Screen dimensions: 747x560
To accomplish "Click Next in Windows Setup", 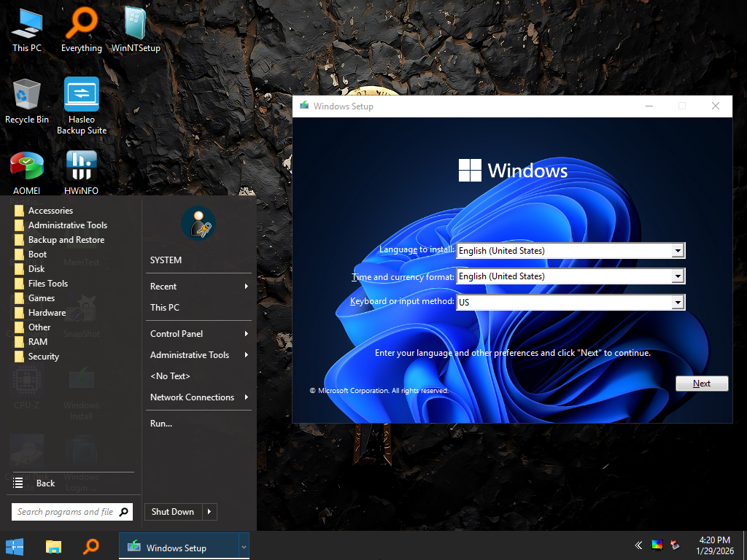I will (701, 383).
